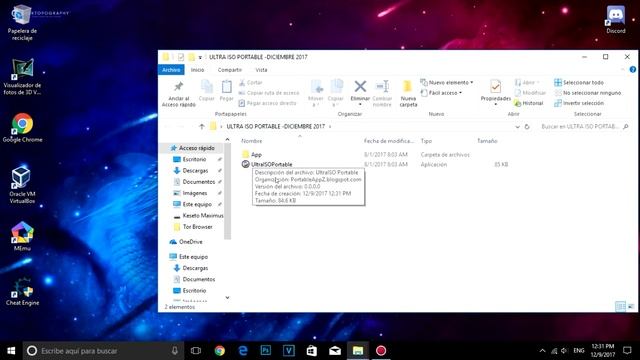This screenshot has height=360, width=640.
Task: Show hidden system tray icons
Action: 542,351
